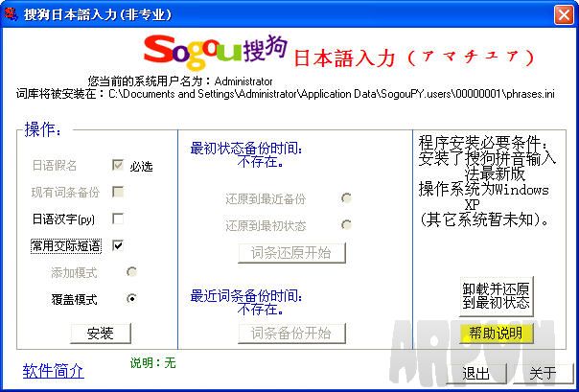Image resolution: width=579 pixels, height=392 pixels.
Task: Click the Sogou app icon in title bar
Action: coord(11,14)
